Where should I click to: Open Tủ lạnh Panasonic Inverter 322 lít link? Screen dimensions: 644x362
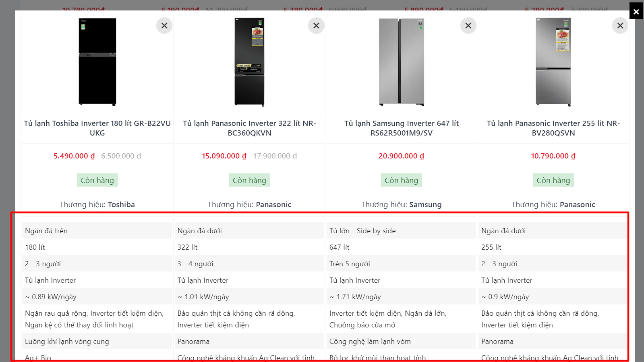[x=249, y=128]
